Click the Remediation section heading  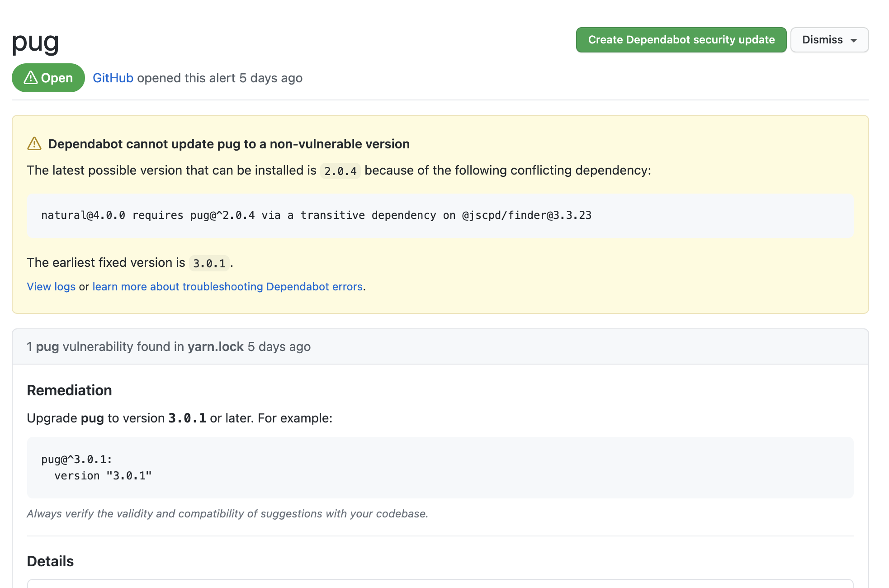pos(69,390)
